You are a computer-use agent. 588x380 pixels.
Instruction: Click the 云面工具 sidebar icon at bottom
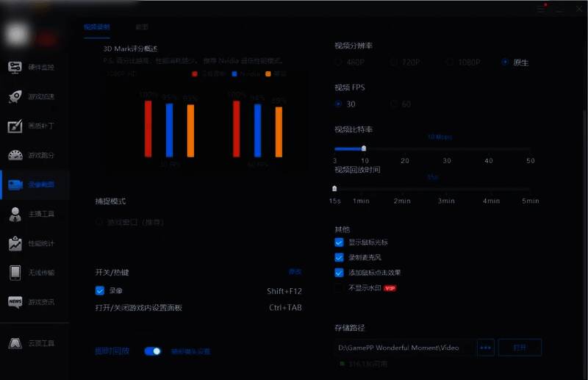15,343
